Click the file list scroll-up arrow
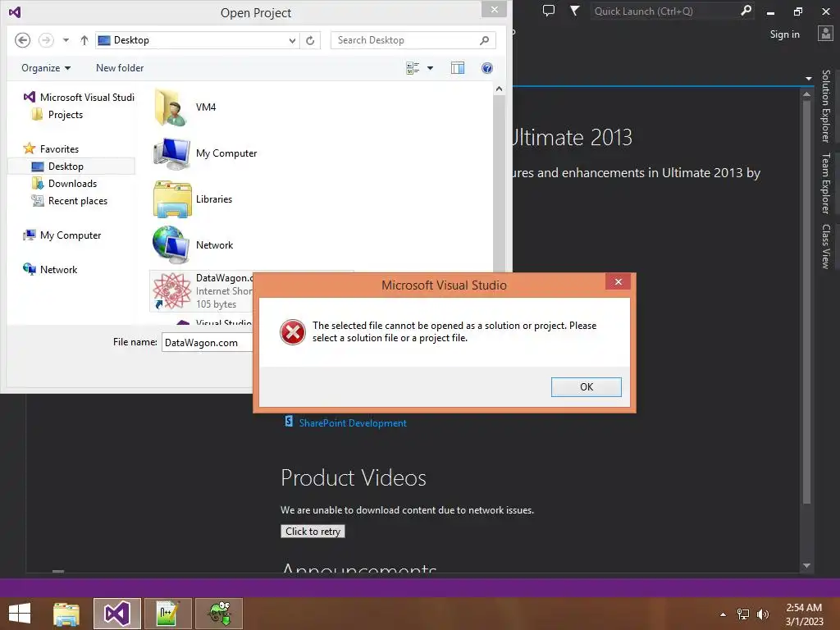Viewport: 840px width, 630px height. coord(499,89)
